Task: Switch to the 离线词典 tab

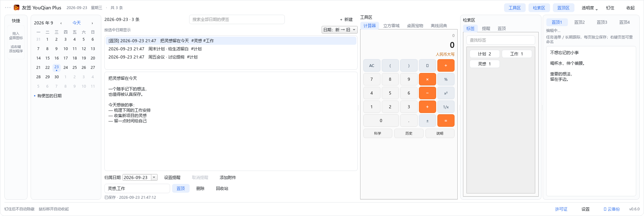Action: point(439,26)
